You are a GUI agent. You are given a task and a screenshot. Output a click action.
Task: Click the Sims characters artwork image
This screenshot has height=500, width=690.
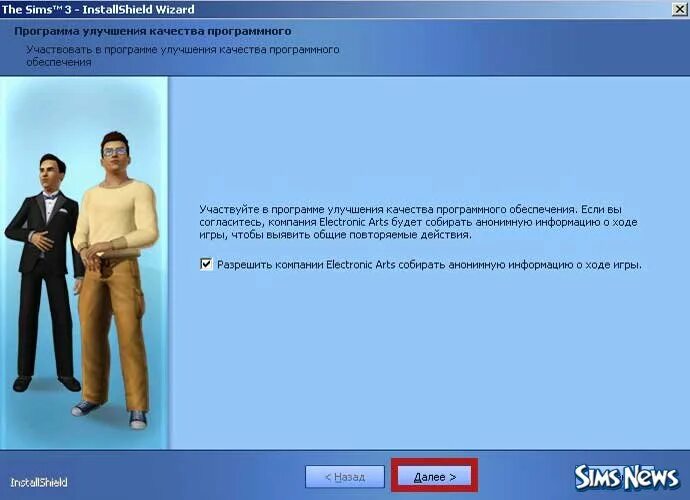coord(84,263)
